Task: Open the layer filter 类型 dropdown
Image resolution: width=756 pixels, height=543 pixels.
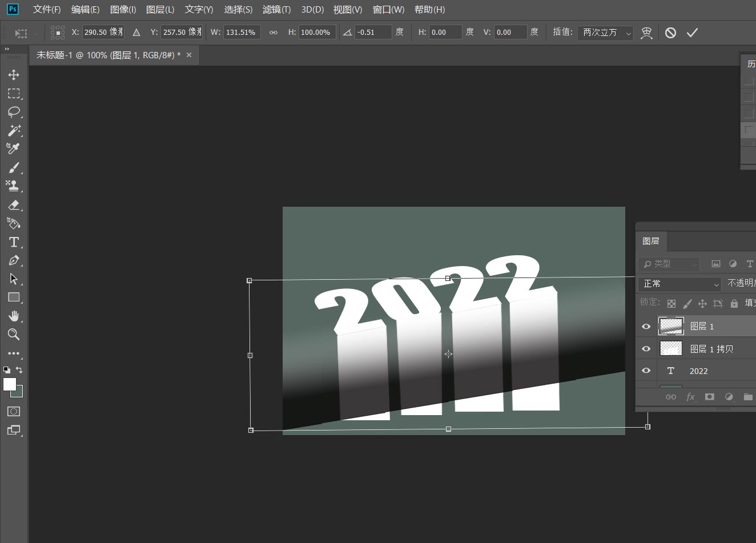Action: pos(669,264)
